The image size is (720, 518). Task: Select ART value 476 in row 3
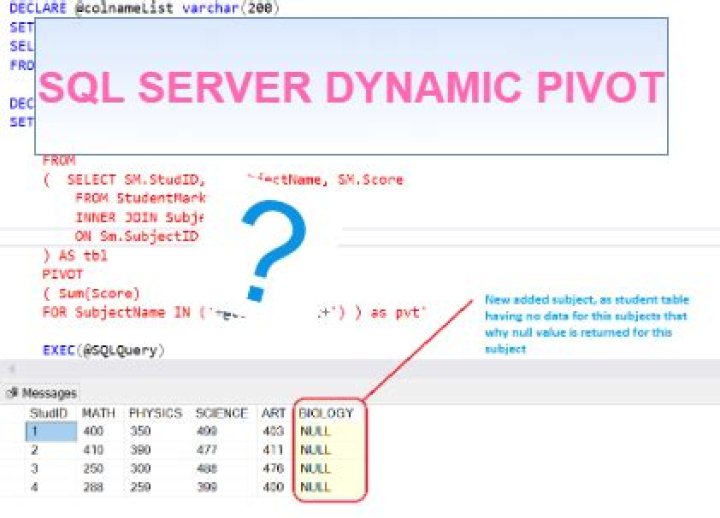point(273,468)
